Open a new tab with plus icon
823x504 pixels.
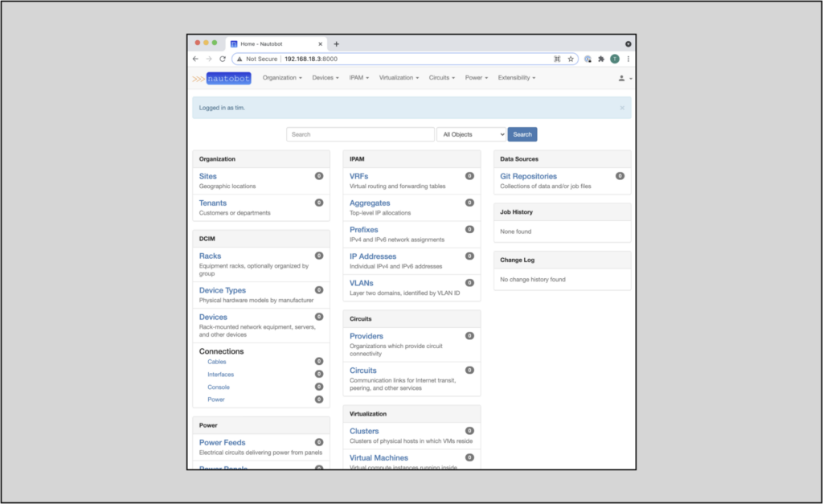click(337, 44)
